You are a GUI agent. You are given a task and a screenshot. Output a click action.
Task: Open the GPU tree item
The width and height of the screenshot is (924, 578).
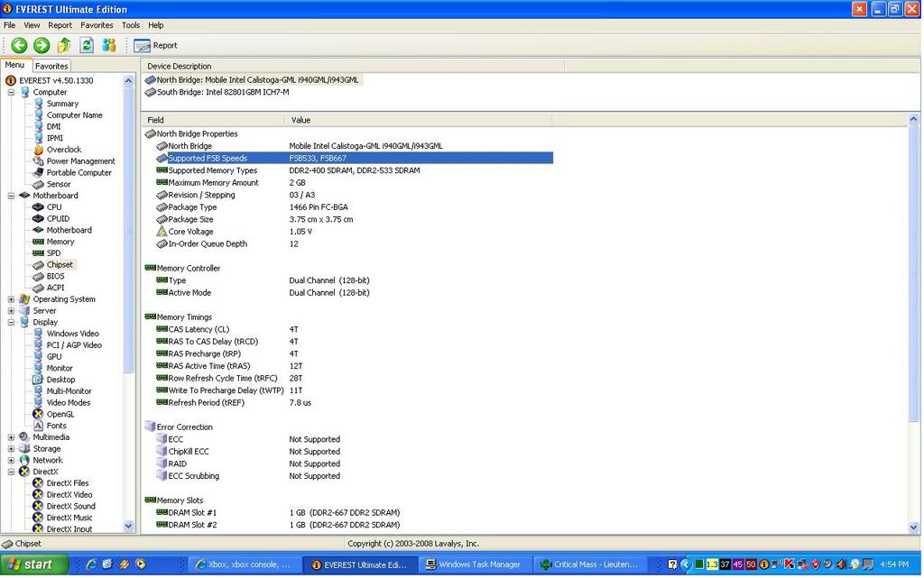[54, 357]
